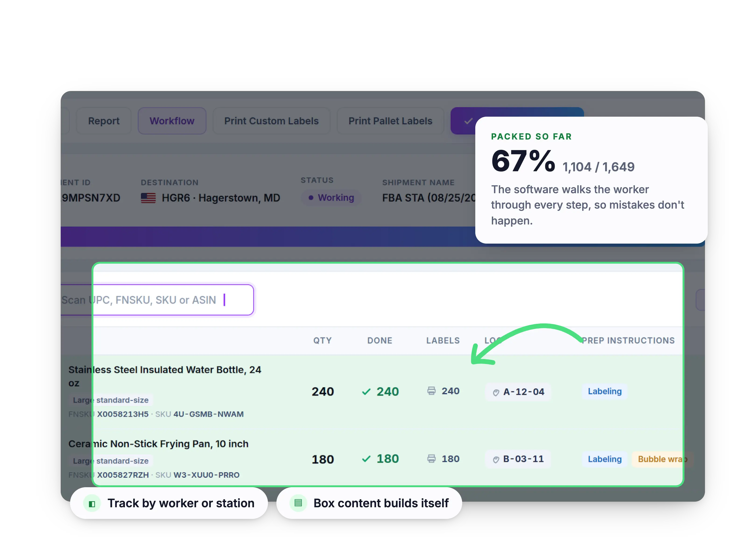Click the QTY column header
747x560 pixels.
[323, 340]
